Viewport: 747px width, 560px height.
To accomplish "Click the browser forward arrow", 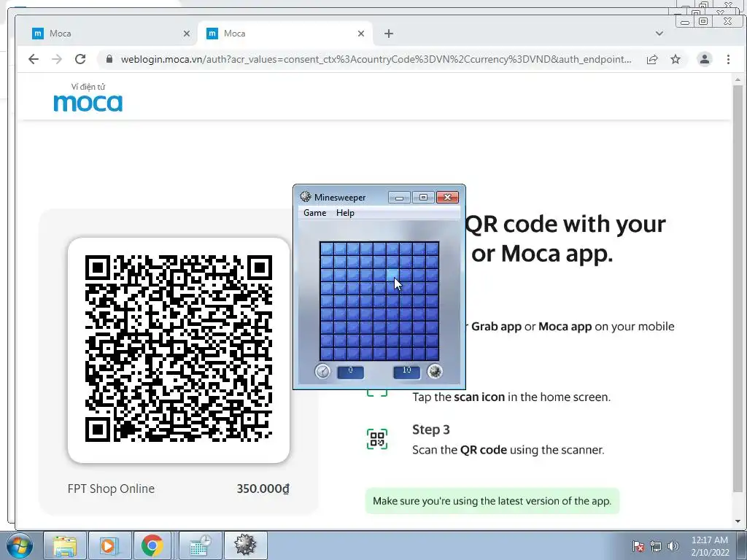I will coord(57,59).
